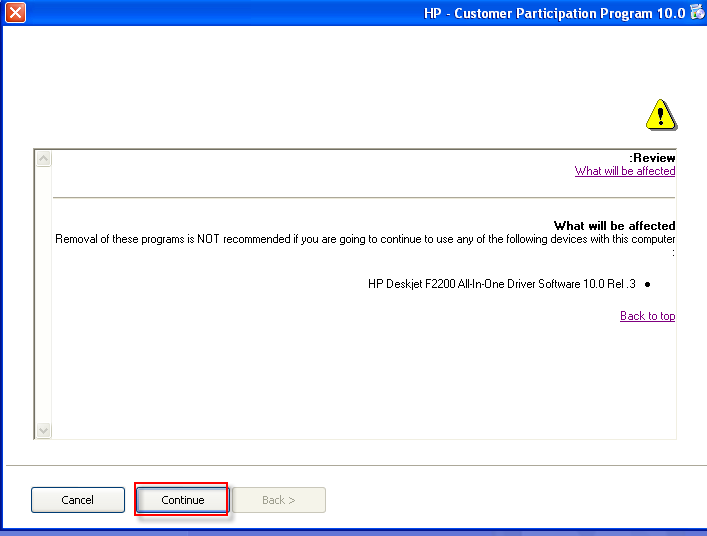Click the window title 'HP - Customer Participation Program 10.0'
Viewport: 707px width, 536px height.
tap(555, 14)
